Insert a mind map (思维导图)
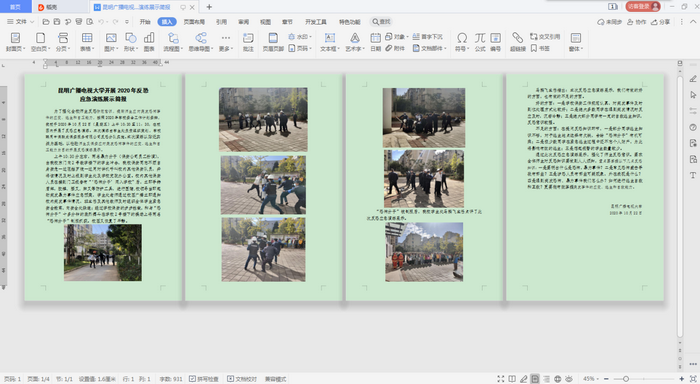This screenshot has width=700, height=384. click(201, 42)
